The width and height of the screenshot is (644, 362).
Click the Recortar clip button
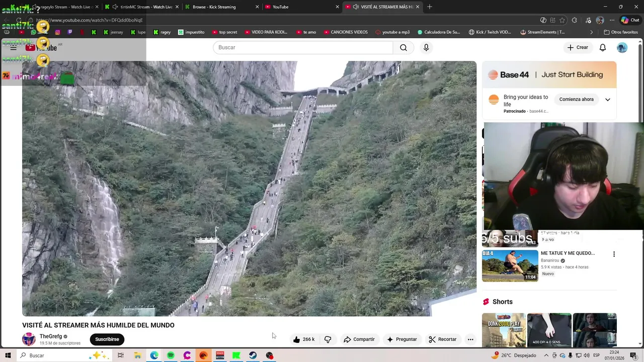[443, 339]
